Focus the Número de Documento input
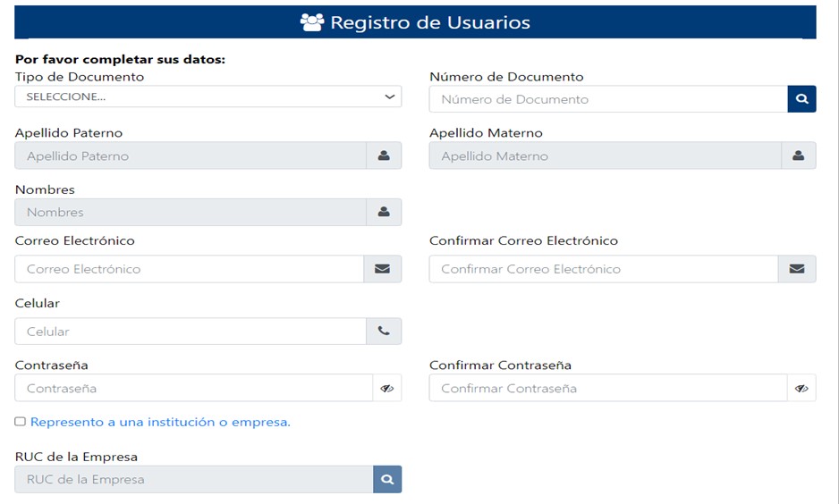 [608, 99]
